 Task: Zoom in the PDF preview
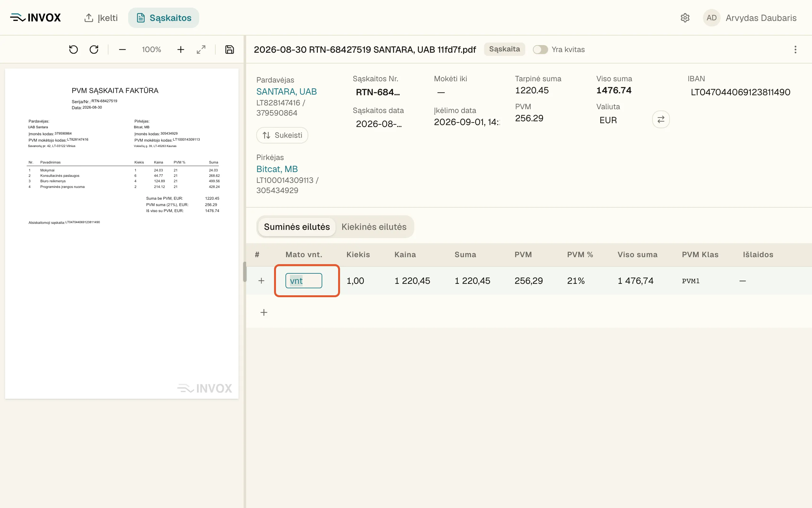coord(181,50)
